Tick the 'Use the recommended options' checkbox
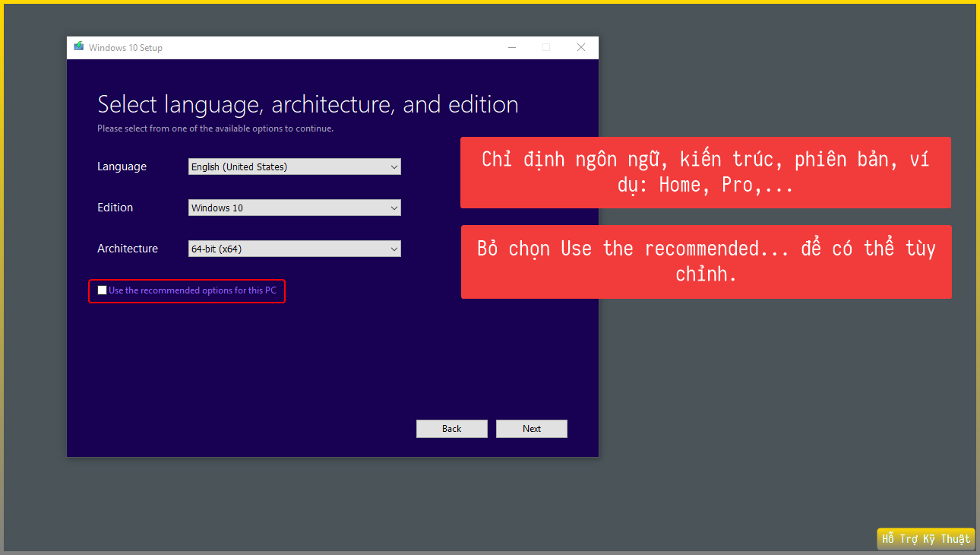This screenshot has height=555, width=980. (x=103, y=290)
